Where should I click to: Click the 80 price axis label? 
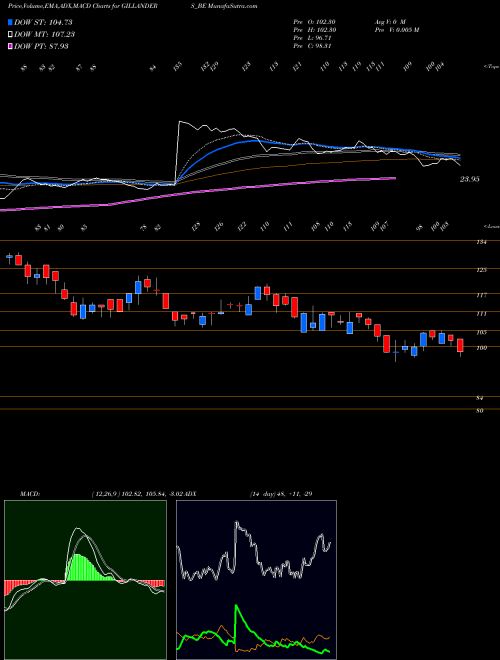pyautogui.click(x=480, y=411)
